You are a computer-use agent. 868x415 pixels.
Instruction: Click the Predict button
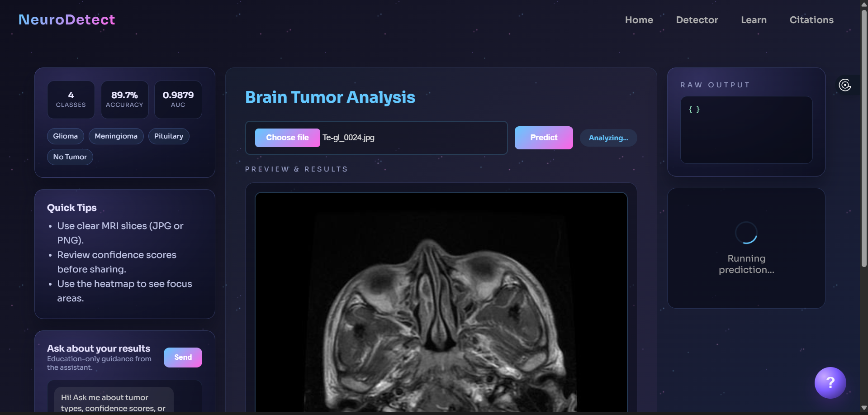click(x=544, y=138)
